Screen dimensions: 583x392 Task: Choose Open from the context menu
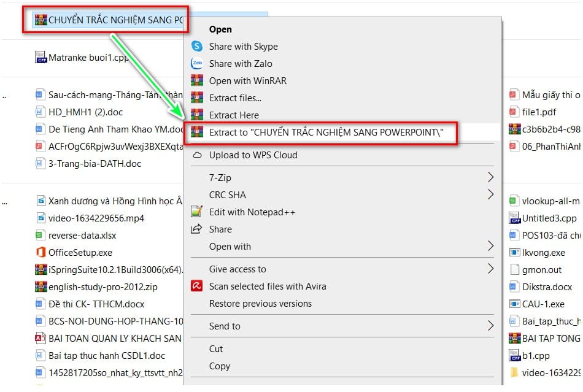click(x=220, y=29)
